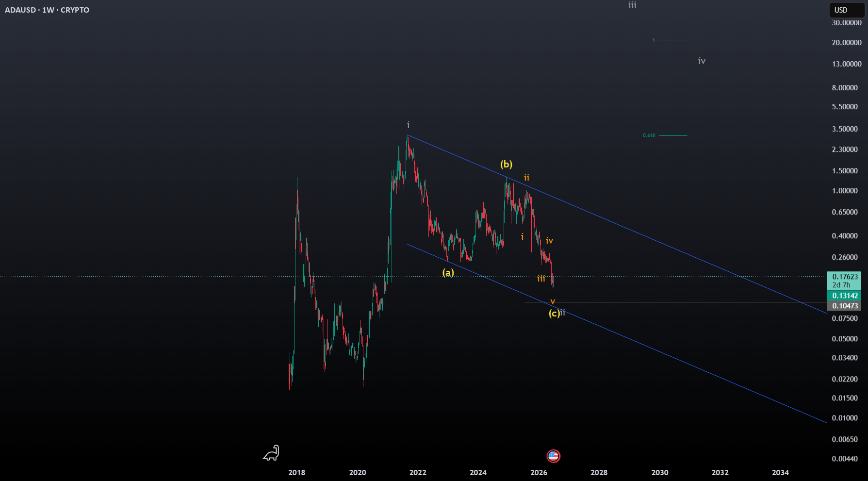Image resolution: width=868 pixels, height=481 pixels.
Task: Select the gray 0.10473 price label
Action: click(845, 306)
